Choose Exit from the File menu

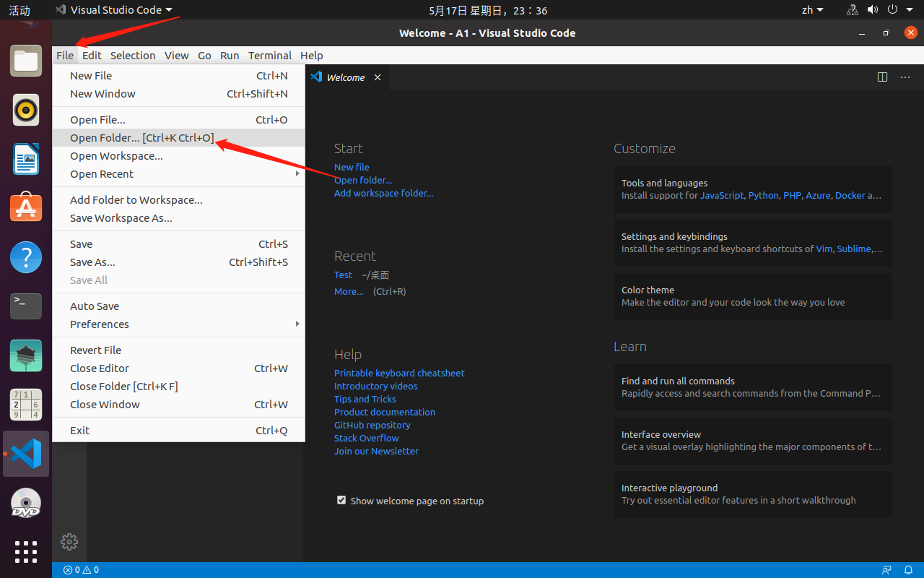pyautogui.click(x=179, y=431)
